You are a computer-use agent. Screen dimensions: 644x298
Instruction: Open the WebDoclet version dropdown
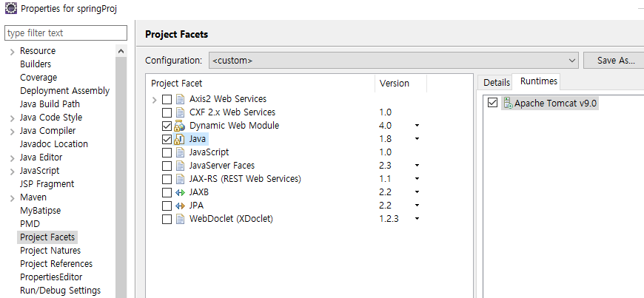[x=417, y=219]
